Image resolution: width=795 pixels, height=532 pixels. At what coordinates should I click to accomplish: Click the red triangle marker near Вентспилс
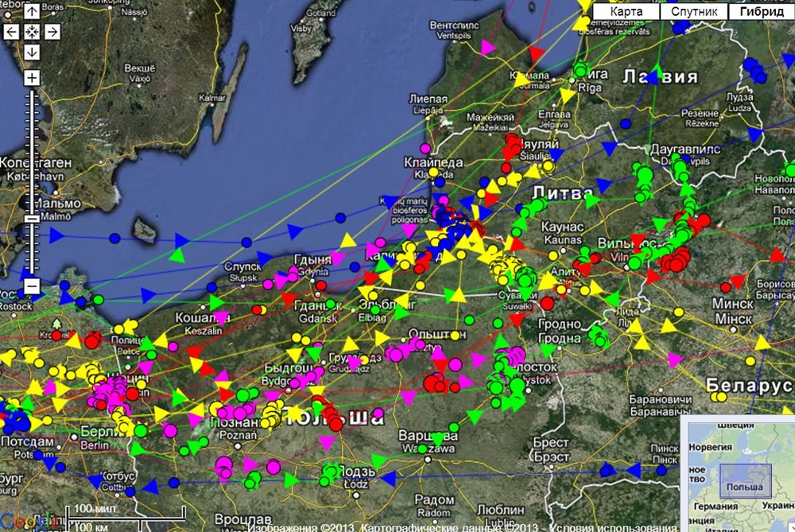point(537,52)
